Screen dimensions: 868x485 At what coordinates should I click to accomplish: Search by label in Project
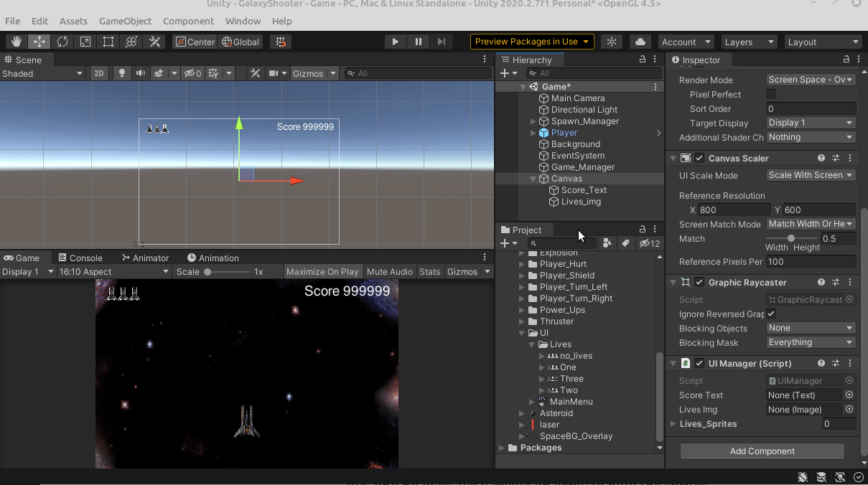(625, 243)
